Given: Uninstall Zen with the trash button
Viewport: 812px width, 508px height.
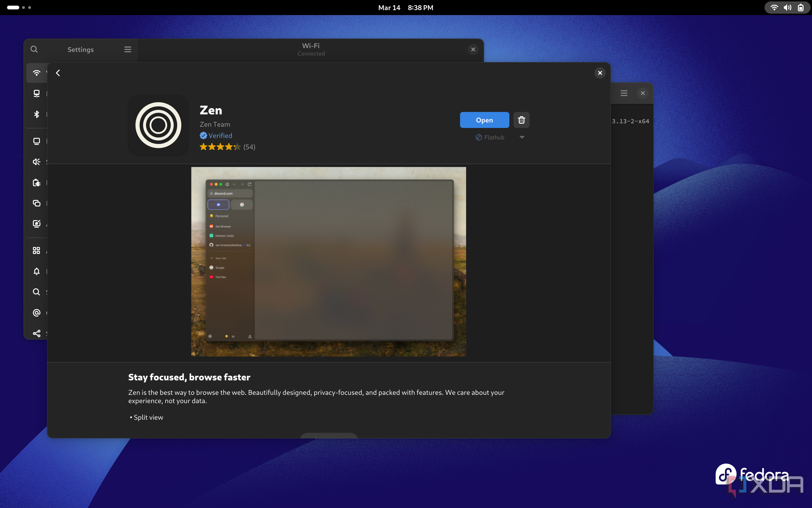Looking at the screenshot, I should [521, 120].
